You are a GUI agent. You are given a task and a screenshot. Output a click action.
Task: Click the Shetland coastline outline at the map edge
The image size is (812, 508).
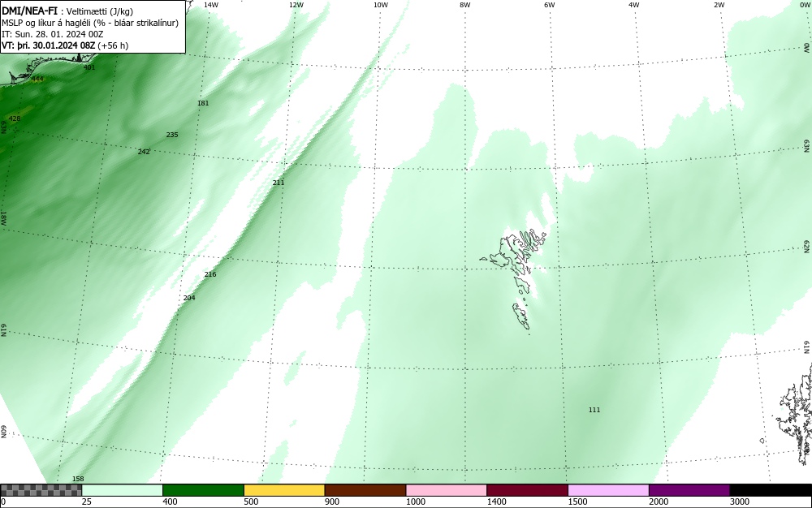794,414
